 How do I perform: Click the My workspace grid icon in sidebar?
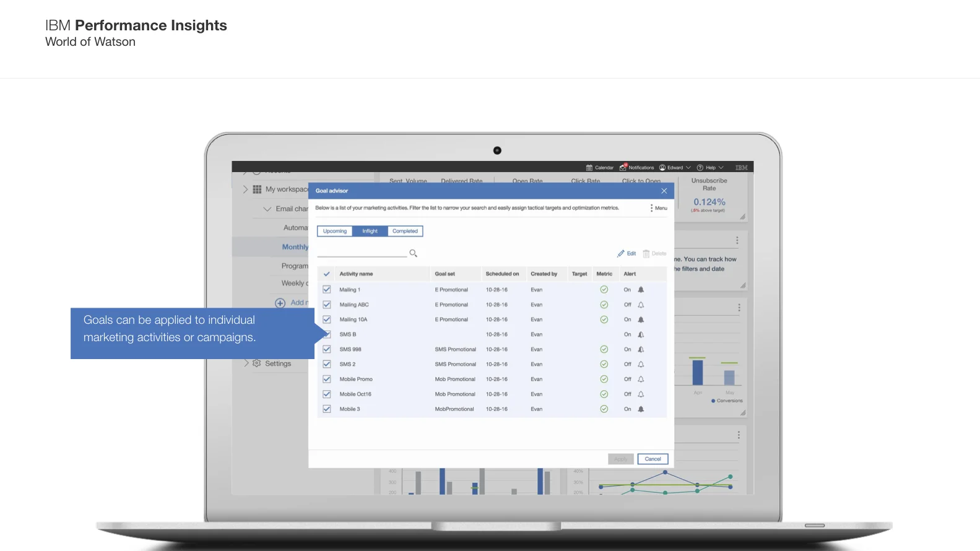[257, 189]
